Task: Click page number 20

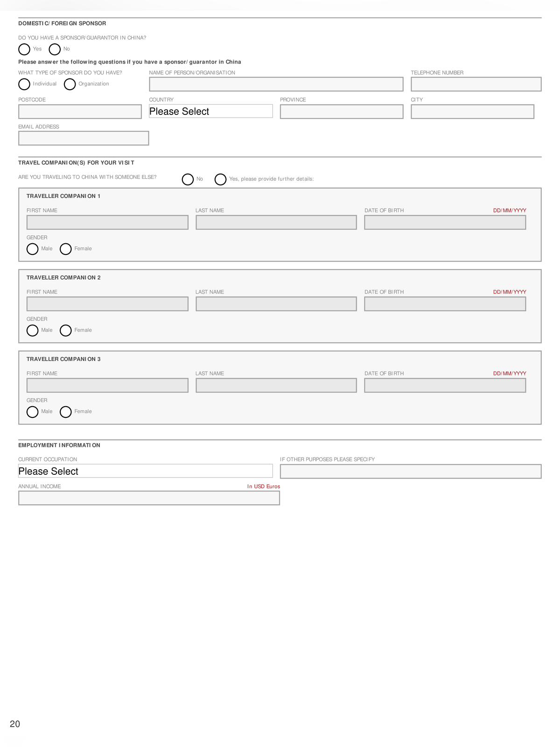Action: [15, 724]
